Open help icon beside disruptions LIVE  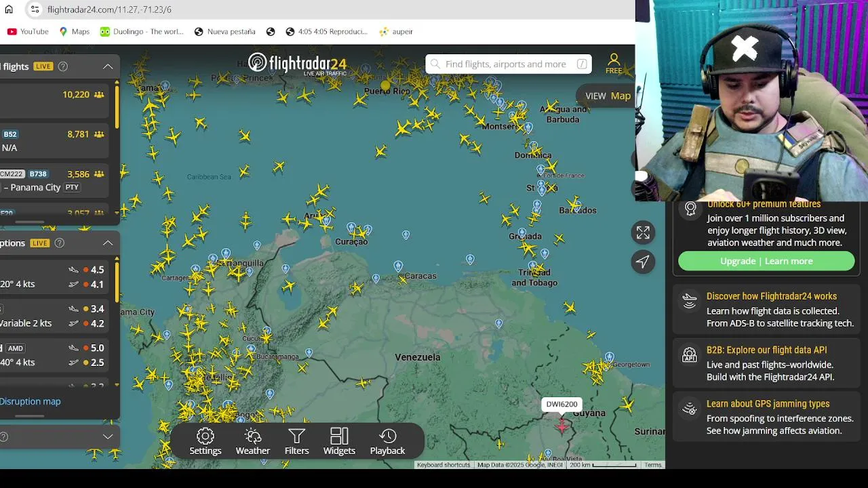click(x=60, y=243)
